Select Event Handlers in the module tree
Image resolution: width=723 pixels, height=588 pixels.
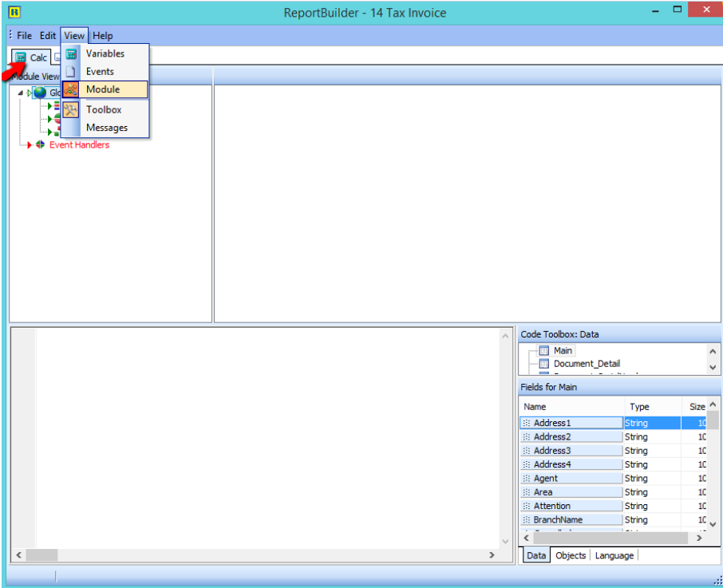79,145
